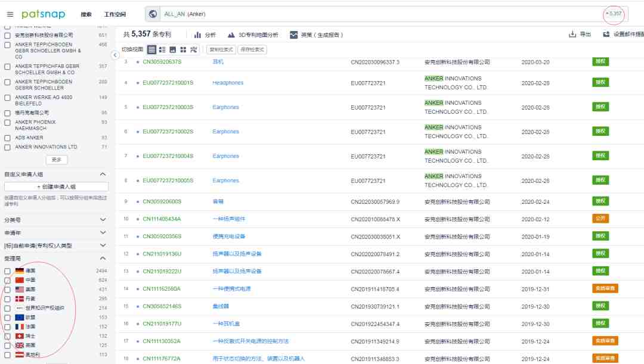This screenshot has height=364, width=644.
Task: Switch to the fifth view-mode icon
Action: (194, 49)
